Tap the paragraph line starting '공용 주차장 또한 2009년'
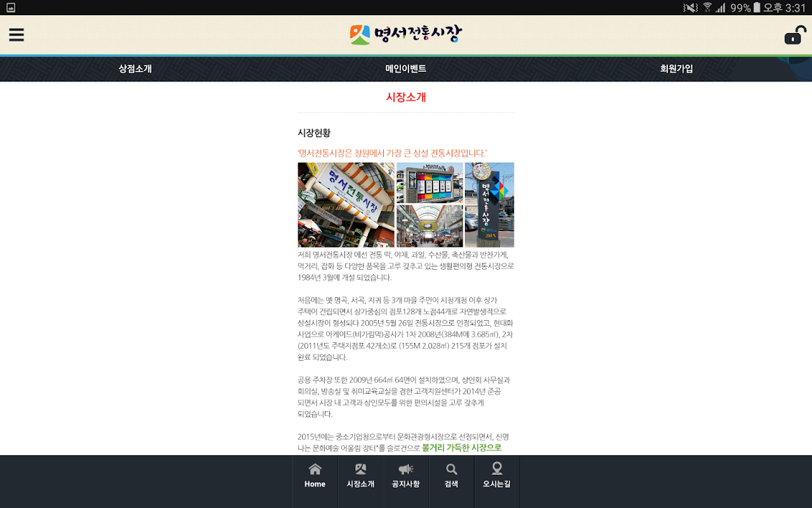 (404, 380)
